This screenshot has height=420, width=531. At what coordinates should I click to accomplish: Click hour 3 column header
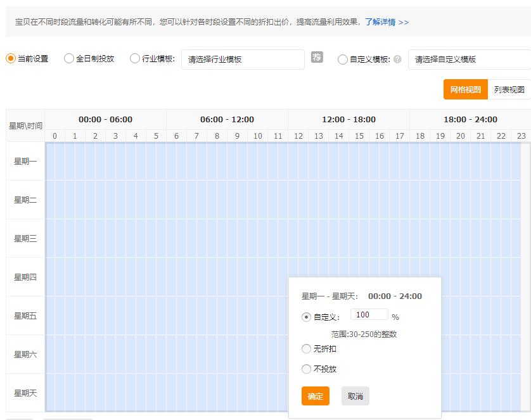click(115, 136)
